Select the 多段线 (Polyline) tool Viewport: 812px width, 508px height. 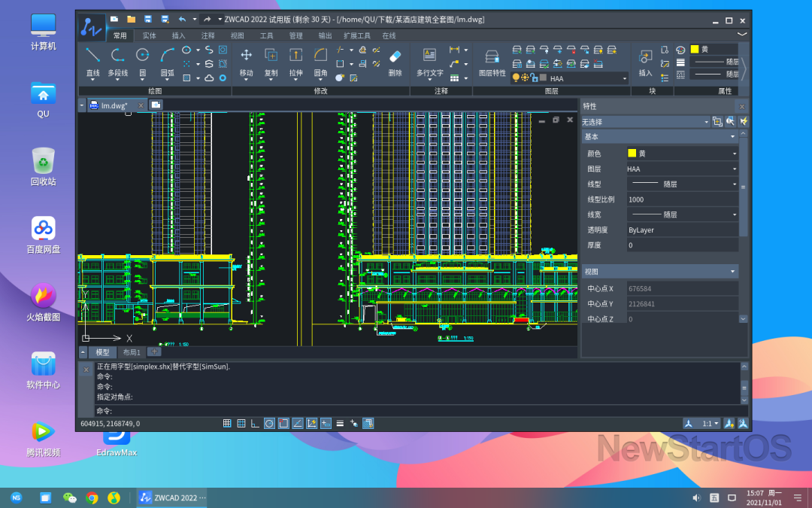(x=117, y=56)
